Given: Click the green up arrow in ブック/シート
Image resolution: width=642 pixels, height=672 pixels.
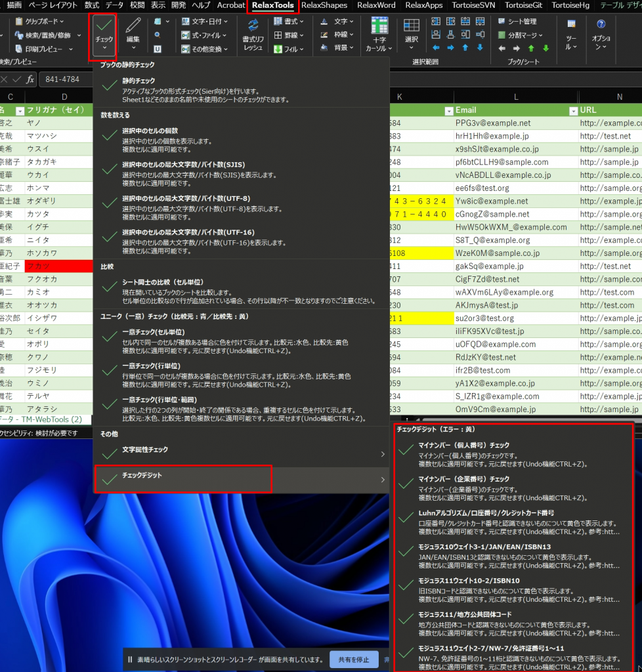Looking at the screenshot, I should click(x=531, y=49).
